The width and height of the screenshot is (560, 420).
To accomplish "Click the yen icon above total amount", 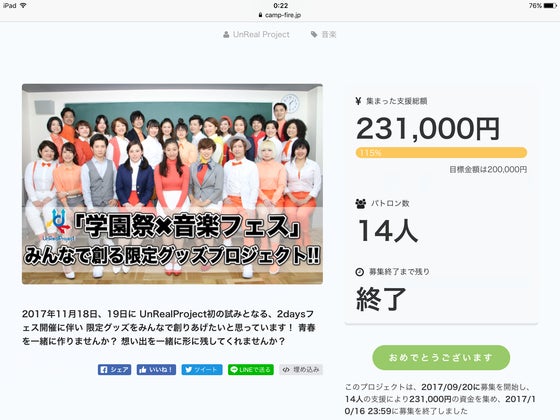I will (x=358, y=101).
